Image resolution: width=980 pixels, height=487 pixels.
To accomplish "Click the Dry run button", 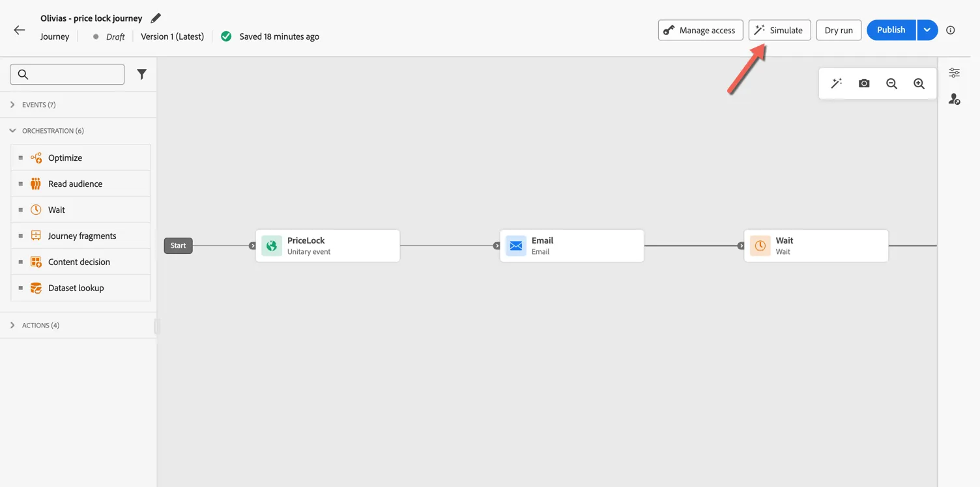I will click(839, 30).
